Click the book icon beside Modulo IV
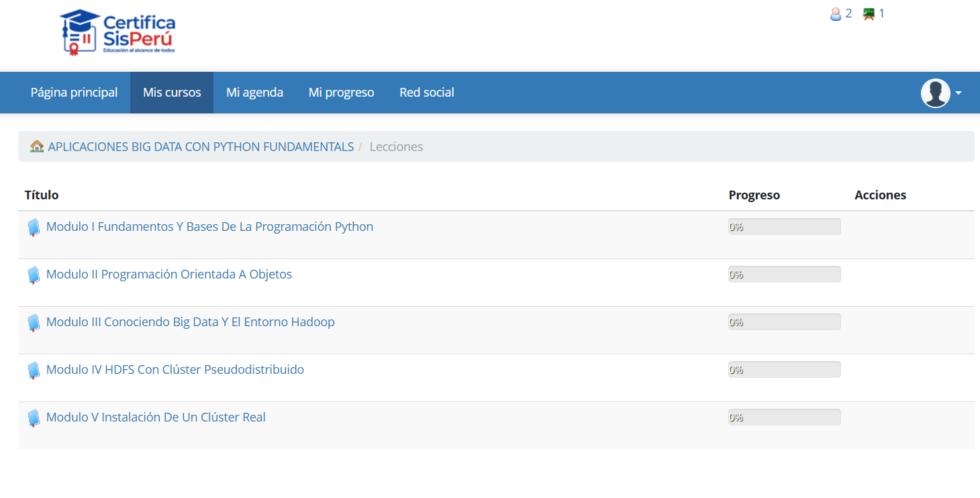The image size is (980, 498). (x=34, y=370)
